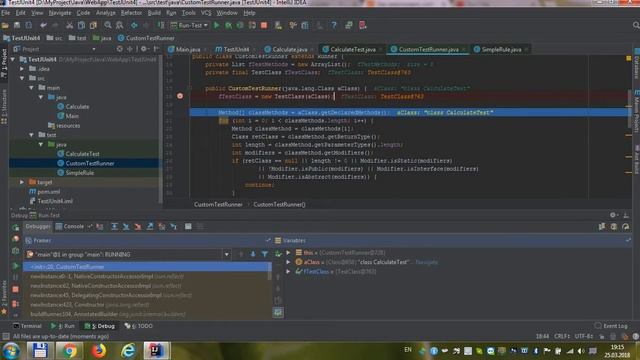640x360 pixels.
Task: Click the navigate Back arrow icon
Action: [x=134, y=25]
